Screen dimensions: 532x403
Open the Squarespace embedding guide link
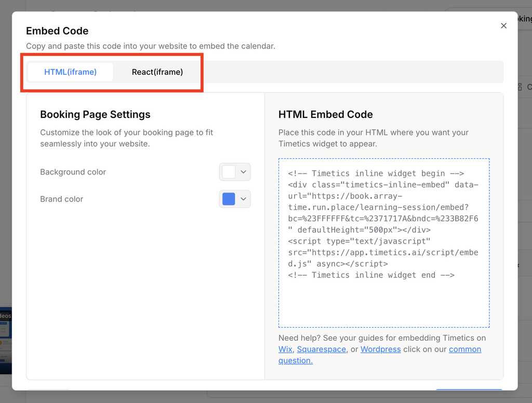321,350
